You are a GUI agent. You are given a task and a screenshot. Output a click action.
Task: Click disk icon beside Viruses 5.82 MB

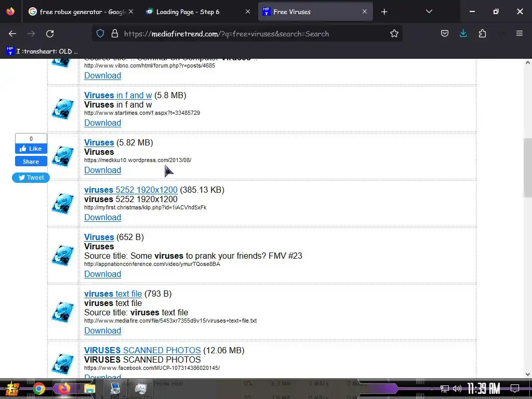click(62, 156)
